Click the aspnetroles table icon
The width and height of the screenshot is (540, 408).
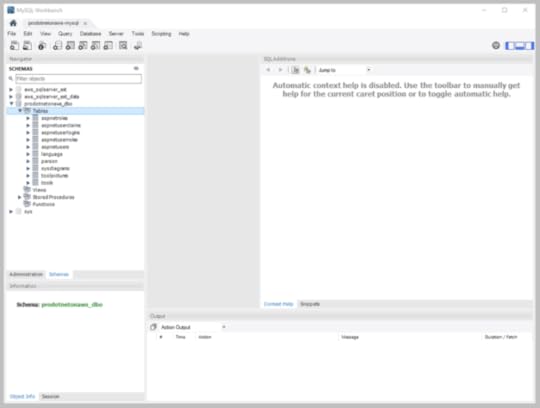35,118
